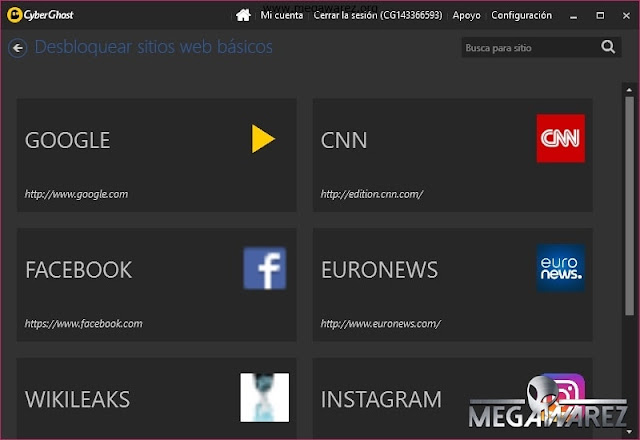This screenshot has width=640, height=440.
Task: Open the http://edition.cnn.com/ link
Action: pyautogui.click(x=372, y=194)
